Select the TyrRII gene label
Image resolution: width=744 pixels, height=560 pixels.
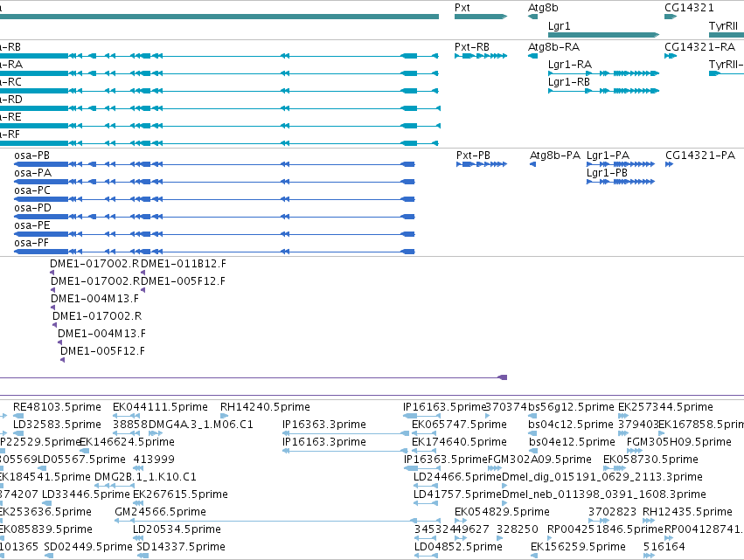pos(723,25)
